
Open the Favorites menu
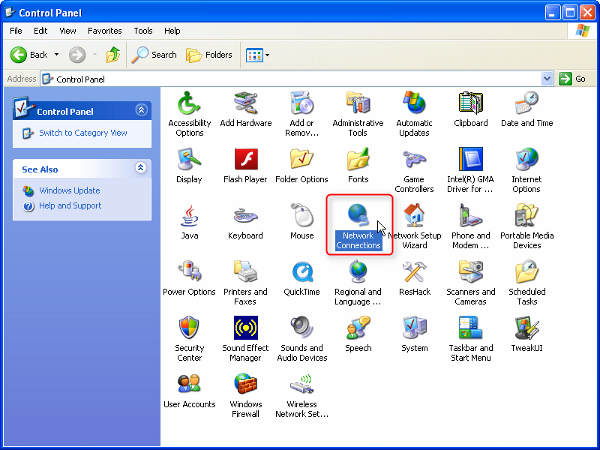click(x=104, y=31)
